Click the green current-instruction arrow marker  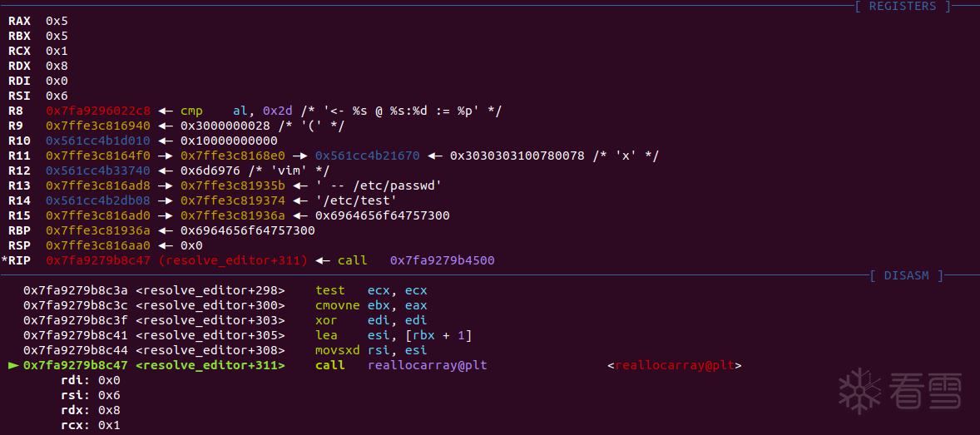pyautogui.click(x=13, y=366)
